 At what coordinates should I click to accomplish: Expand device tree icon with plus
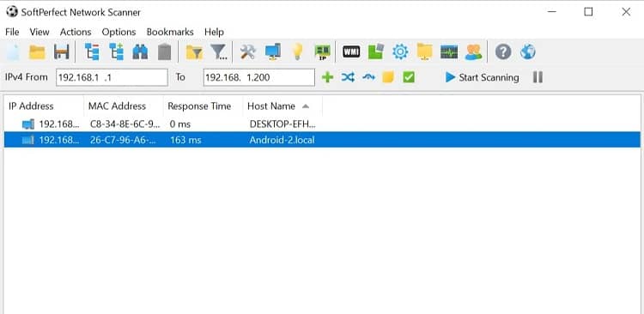point(116,52)
